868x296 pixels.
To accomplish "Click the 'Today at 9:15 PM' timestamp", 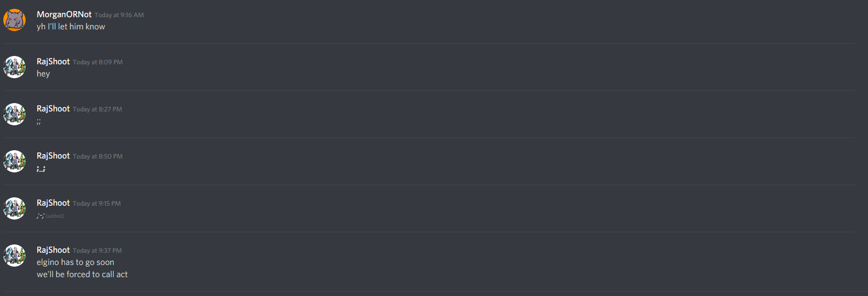I will click(97, 203).
